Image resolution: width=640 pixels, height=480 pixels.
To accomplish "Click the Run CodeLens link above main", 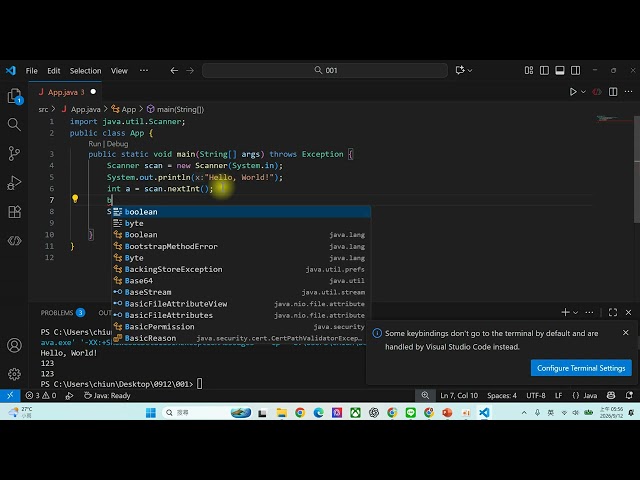I will click(x=94, y=144).
